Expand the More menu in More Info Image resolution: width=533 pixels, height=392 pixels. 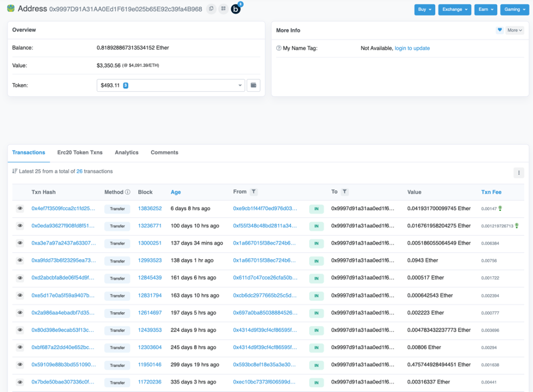tap(514, 30)
